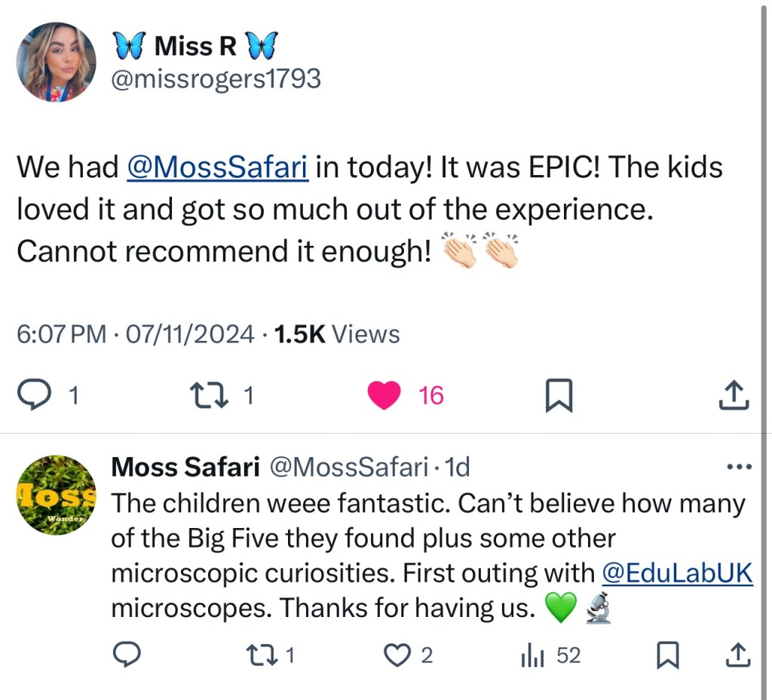The image size is (772, 700).
Task: Open the @missrogers1793 handle
Action: tap(216, 78)
